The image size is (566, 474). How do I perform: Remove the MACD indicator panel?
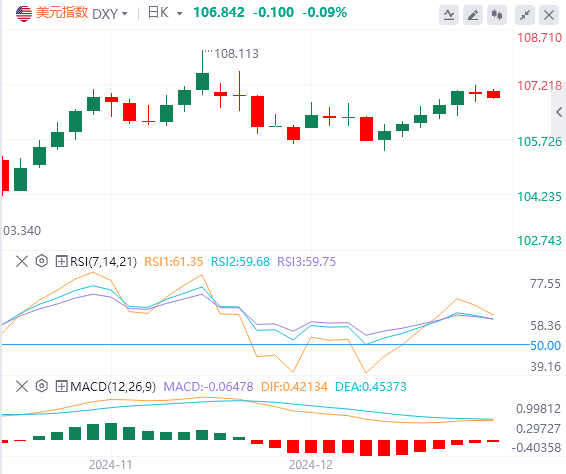click(x=22, y=386)
